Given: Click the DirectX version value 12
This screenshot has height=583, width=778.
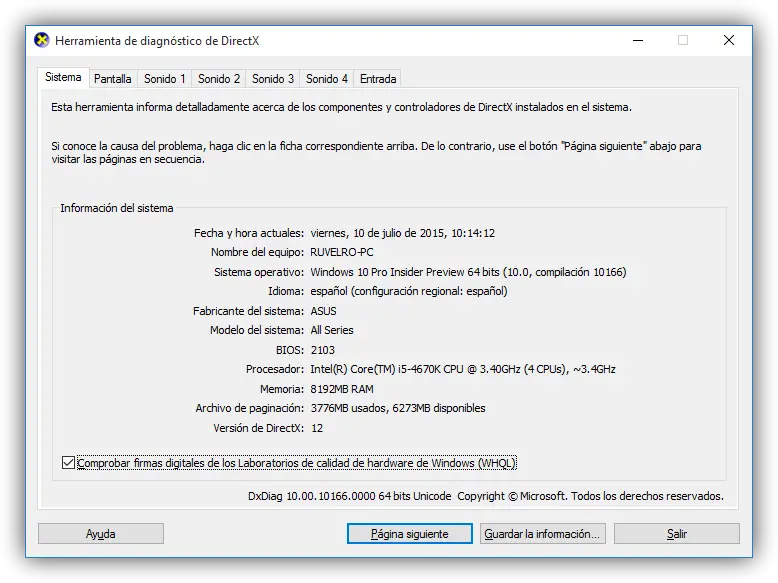Looking at the screenshot, I should pyautogui.click(x=317, y=428).
